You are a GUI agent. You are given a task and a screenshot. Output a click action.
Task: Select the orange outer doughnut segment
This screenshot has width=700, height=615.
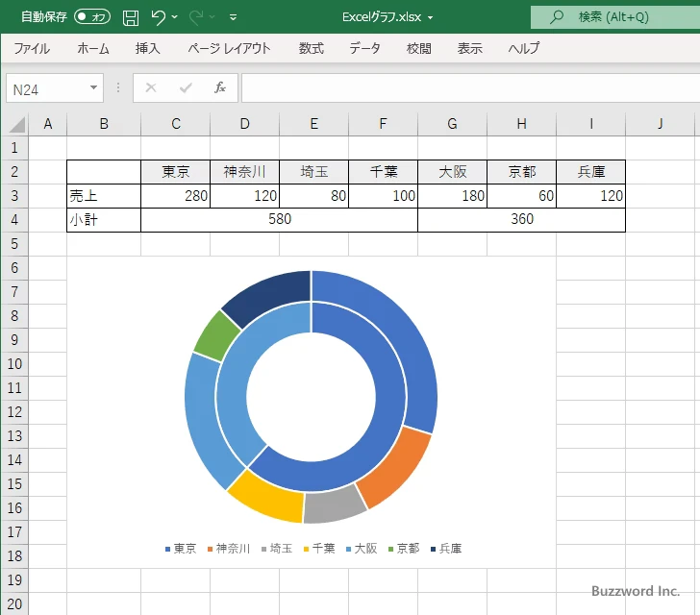tap(396, 468)
